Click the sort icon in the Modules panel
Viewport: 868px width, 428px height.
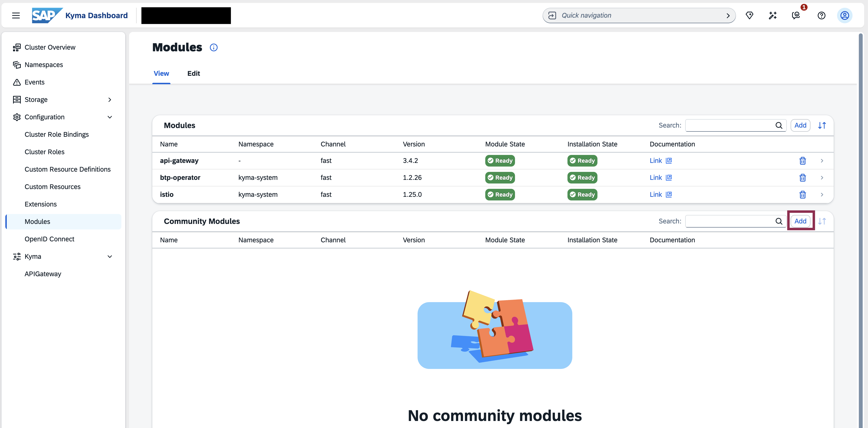click(822, 125)
